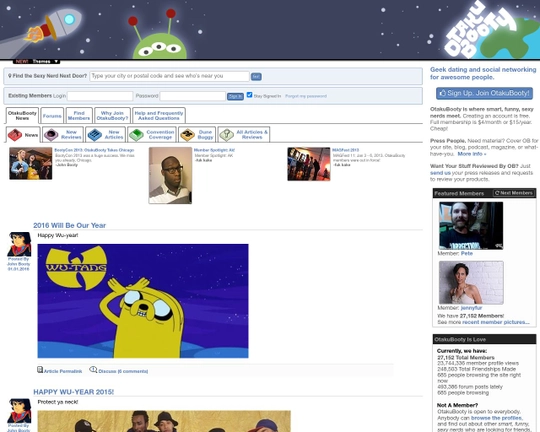Image resolution: width=540 pixels, height=432 pixels.
Task: Open the More Info » link
Action: point(472,154)
